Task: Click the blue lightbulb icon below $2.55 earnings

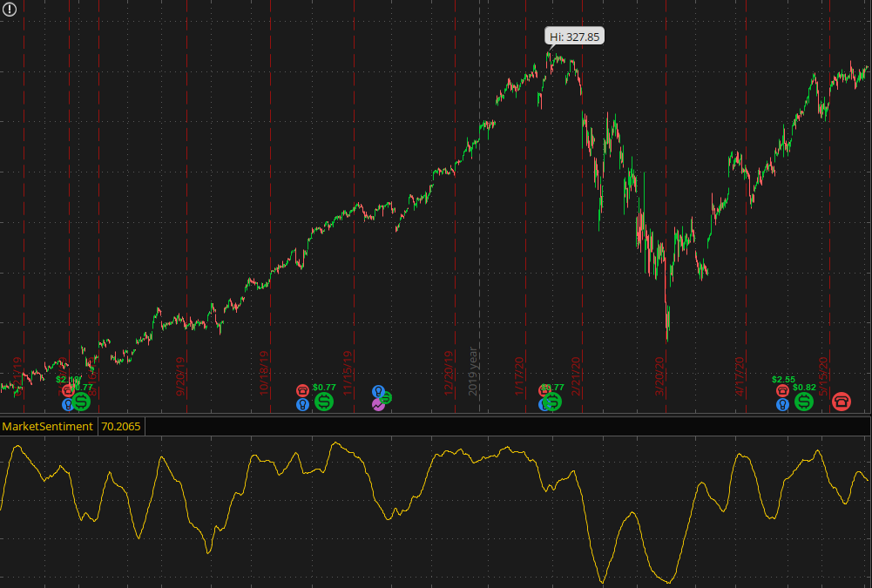Action: point(782,405)
